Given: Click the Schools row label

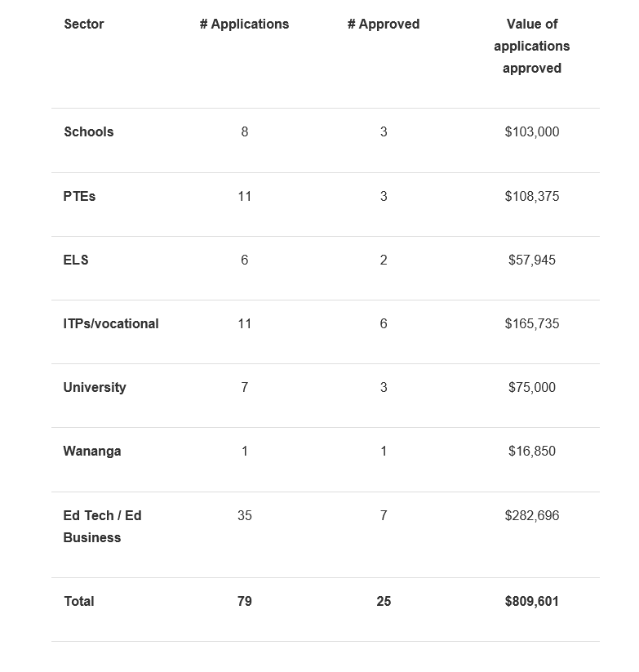Looking at the screenshot, I should pyautogui.click(x=89, y=131).
